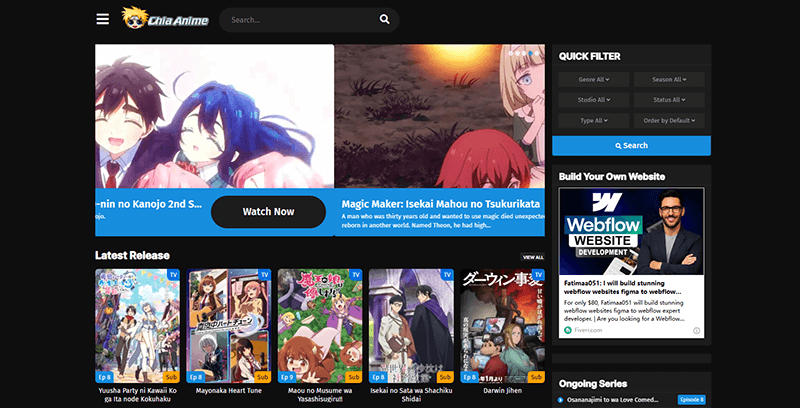Select the first carousel indicator dot
This screenshot has height=408, width=800.
pos(511,51)
